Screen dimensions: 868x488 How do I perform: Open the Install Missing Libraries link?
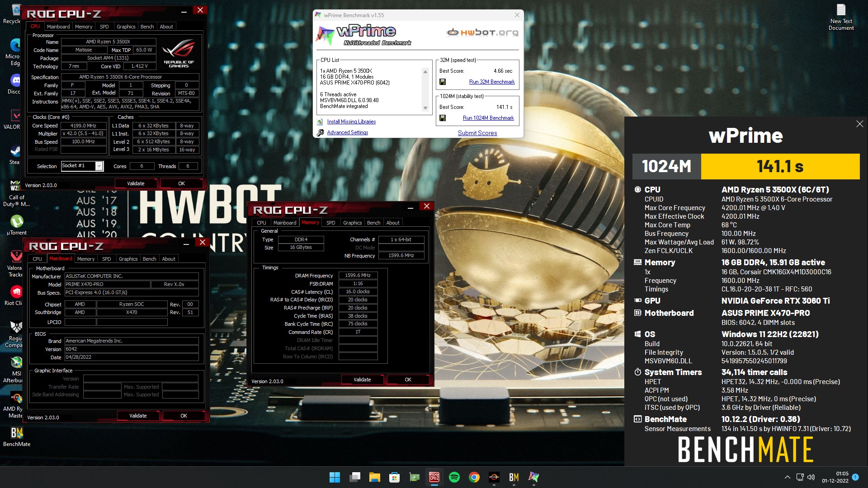click(x=351, y=122)
